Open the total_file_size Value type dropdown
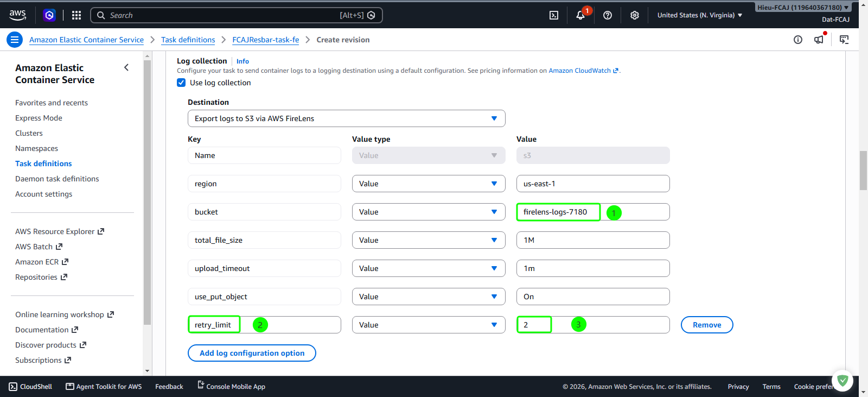Image resolution: width=868 pixels, height=397 pixels. (429, 240)
